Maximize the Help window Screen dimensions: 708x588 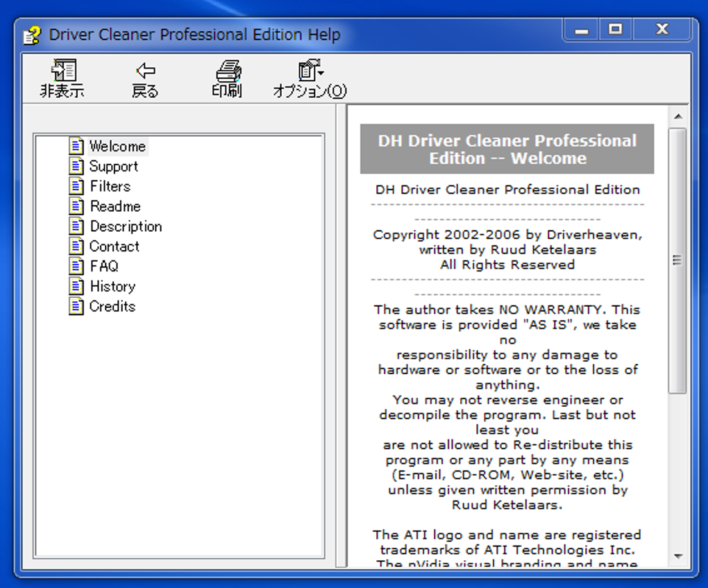[616, 31]
